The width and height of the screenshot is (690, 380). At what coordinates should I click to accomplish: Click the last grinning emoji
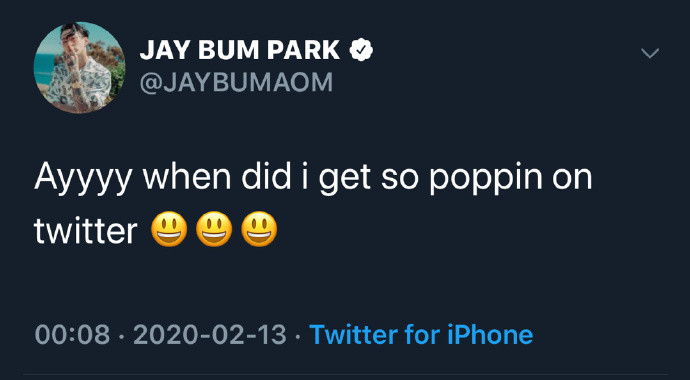coord(259,229)
